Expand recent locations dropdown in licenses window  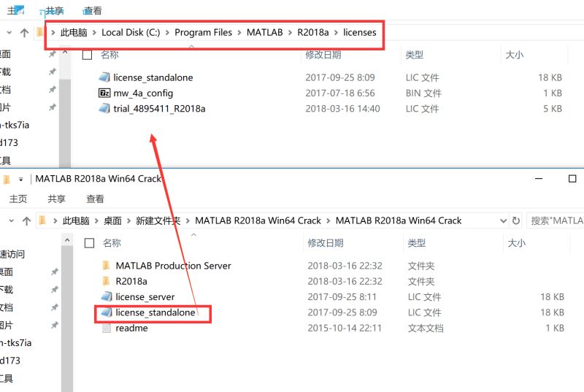[x=9, y=33]
